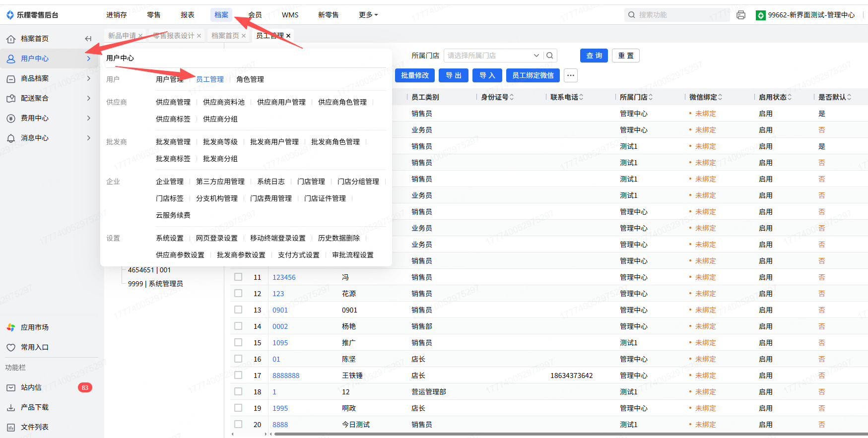The width and height of the screenshot is (868, 438).
Task: Tick the checkbox for row 20
Action: coord(238,424)
